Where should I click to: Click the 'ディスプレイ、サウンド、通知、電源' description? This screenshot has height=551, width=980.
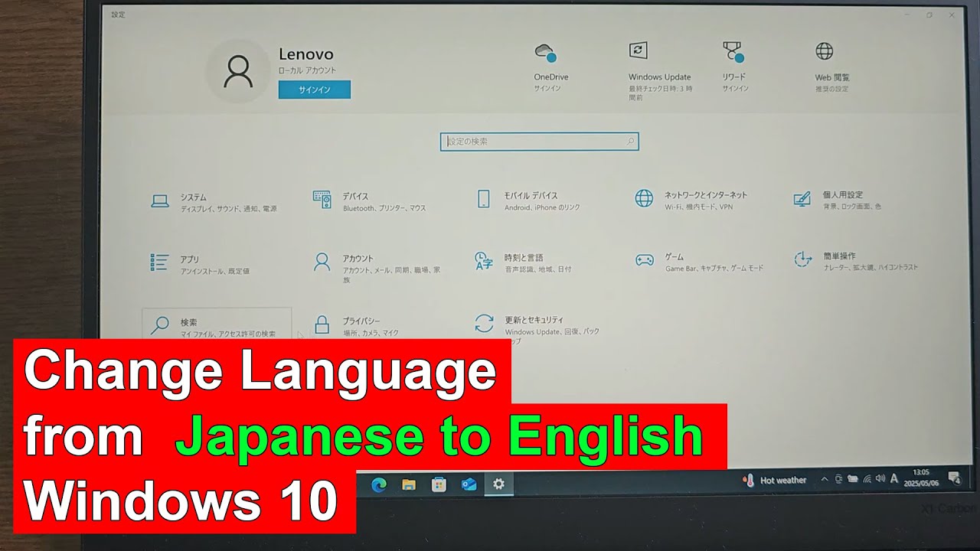tap(229, 209)
